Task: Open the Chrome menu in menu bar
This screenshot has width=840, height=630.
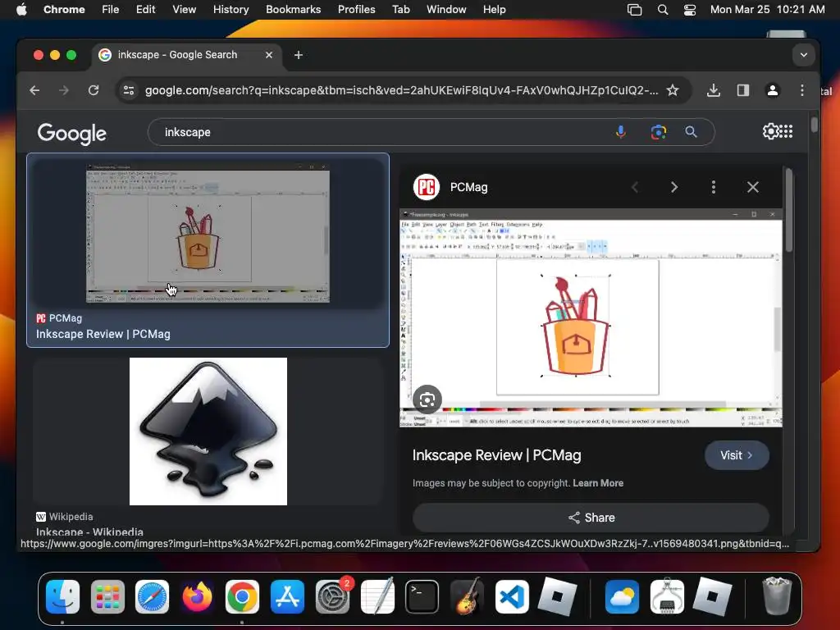Action: 64,9
